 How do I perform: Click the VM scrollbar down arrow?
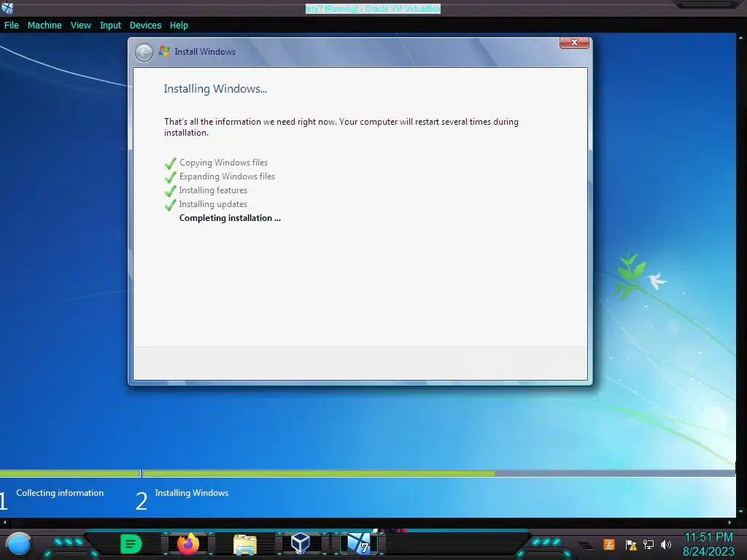(741, 512)
